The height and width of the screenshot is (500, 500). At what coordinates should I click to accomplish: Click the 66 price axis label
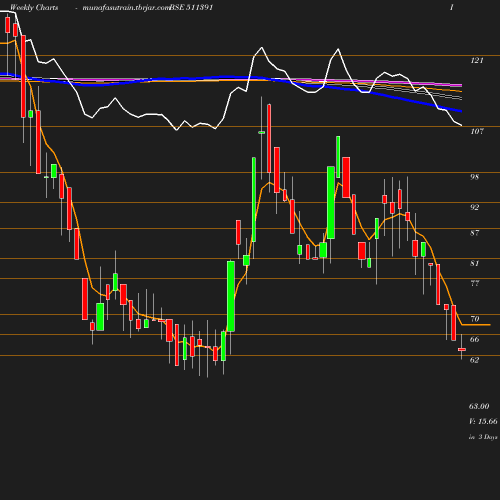[475, 339]
